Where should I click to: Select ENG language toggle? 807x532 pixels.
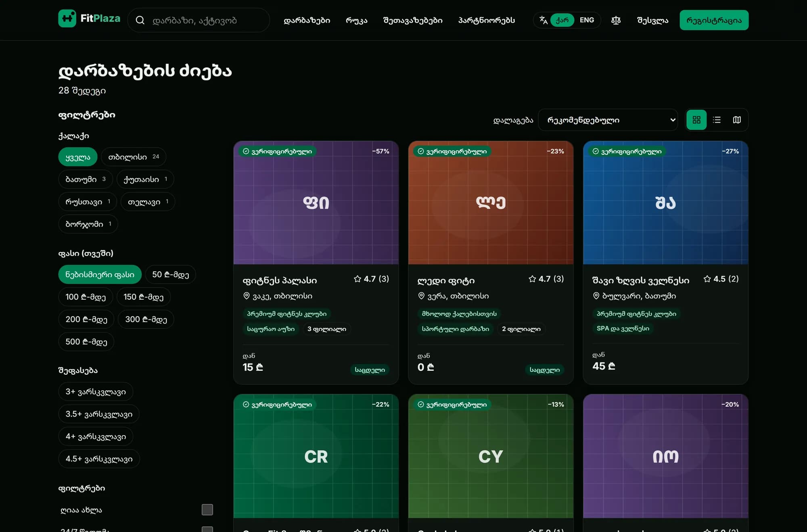(x=587, y=20)
